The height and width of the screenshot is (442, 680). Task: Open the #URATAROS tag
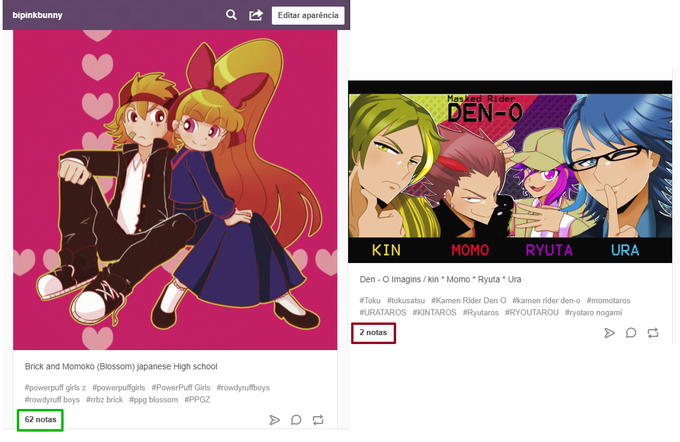tap(382, 312)
